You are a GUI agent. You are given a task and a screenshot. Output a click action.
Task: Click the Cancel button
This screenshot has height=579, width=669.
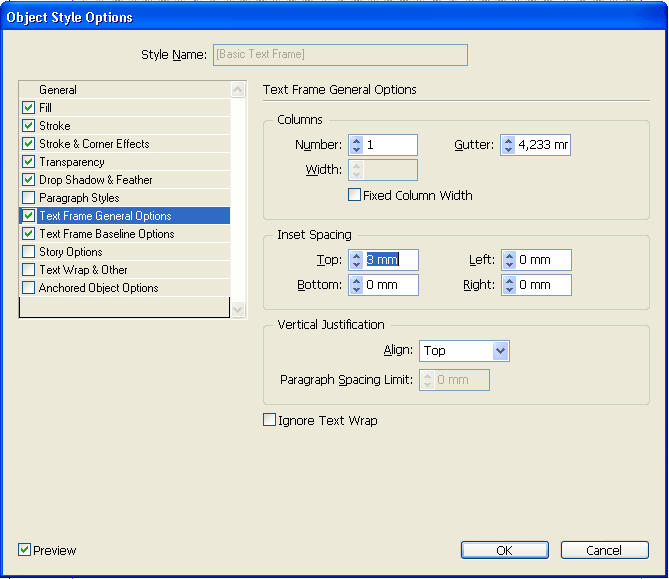pyautogui.click(x=605, y=550)
